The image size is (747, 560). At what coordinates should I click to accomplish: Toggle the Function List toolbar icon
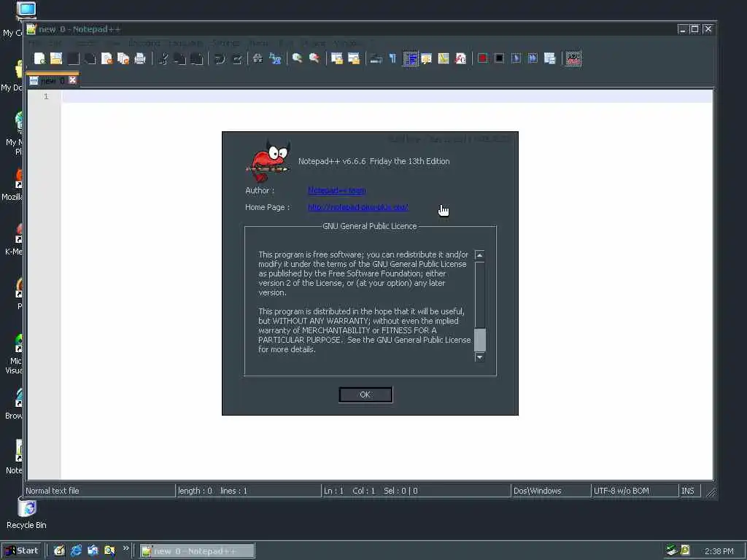[x=460, y=58]
